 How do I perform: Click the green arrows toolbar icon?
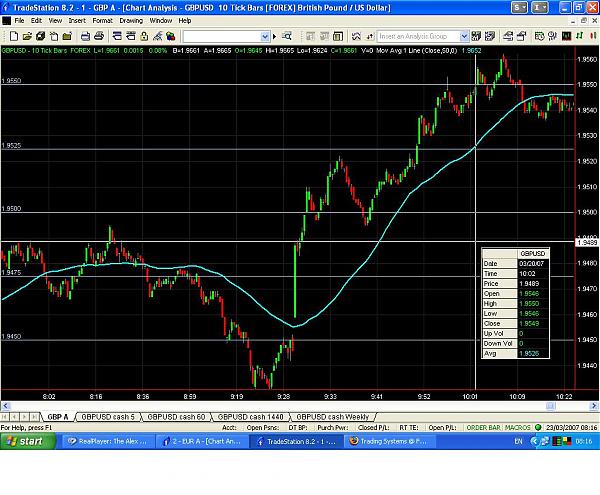pos(580,36)
